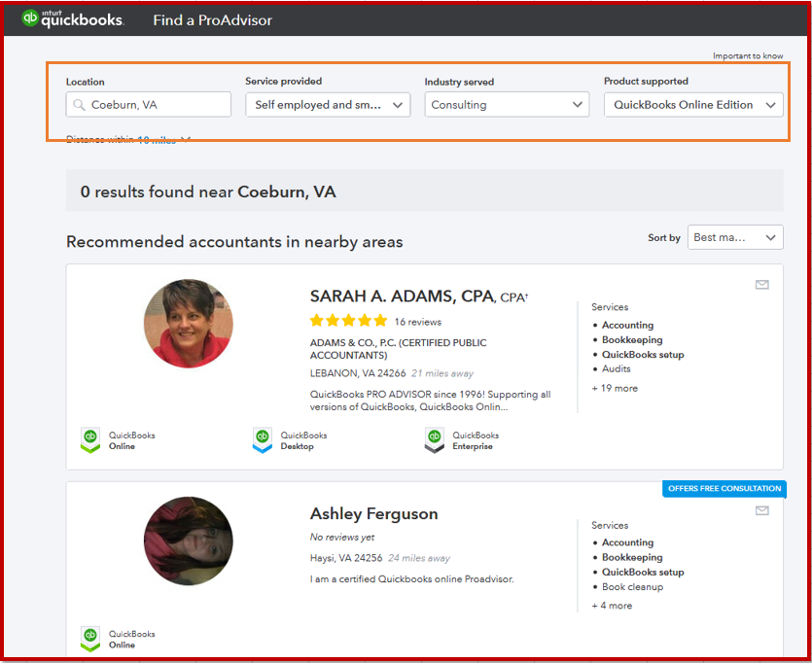Viewport: 812px width, 663px height.
Task: Show + 19 more services for Sarah Adams
Action: (x=615, y=388)
